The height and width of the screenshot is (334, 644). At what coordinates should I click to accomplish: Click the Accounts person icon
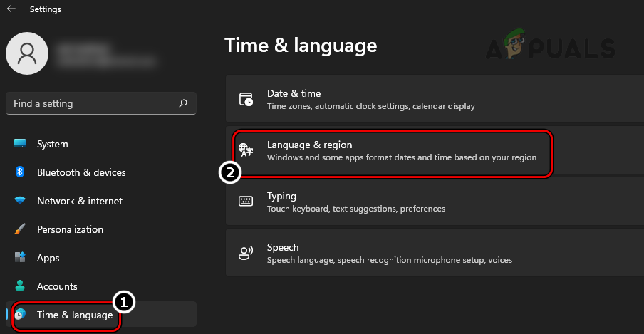(x=20, y=286)
